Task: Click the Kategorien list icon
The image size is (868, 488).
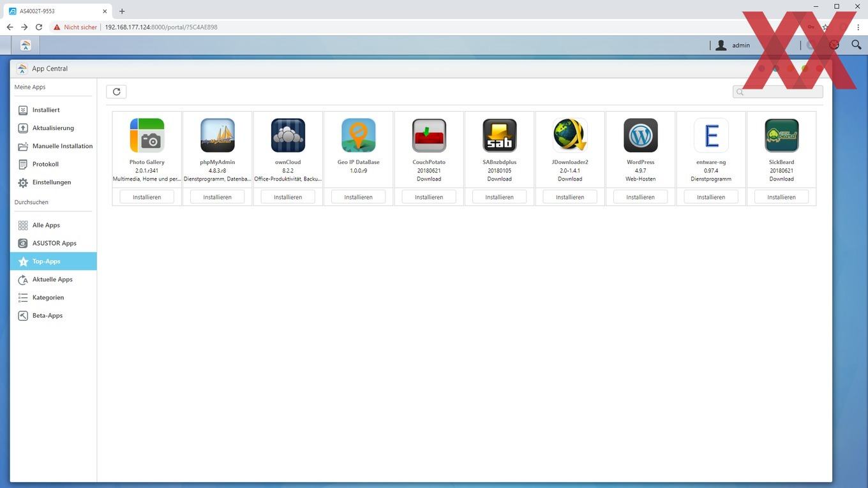Action: tap(23, 297)
